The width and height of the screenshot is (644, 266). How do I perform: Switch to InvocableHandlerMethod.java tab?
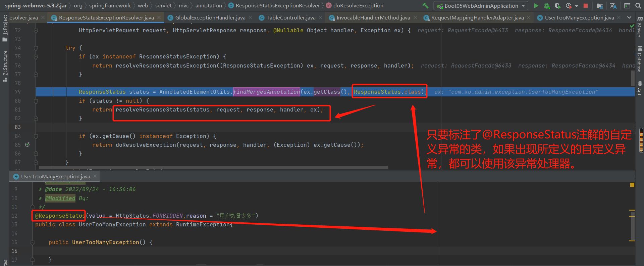pyautogui.click(x=373, y=17)
